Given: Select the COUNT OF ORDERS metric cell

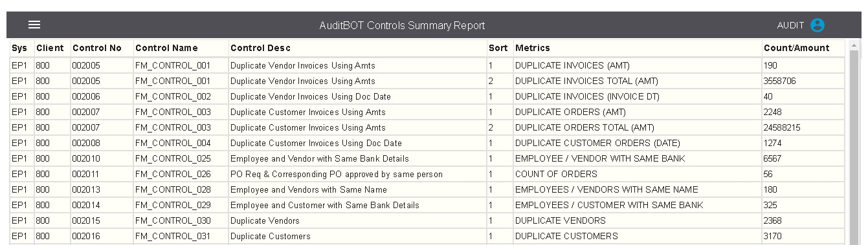Looking at the screenshot, I should [x=637, y=175].
